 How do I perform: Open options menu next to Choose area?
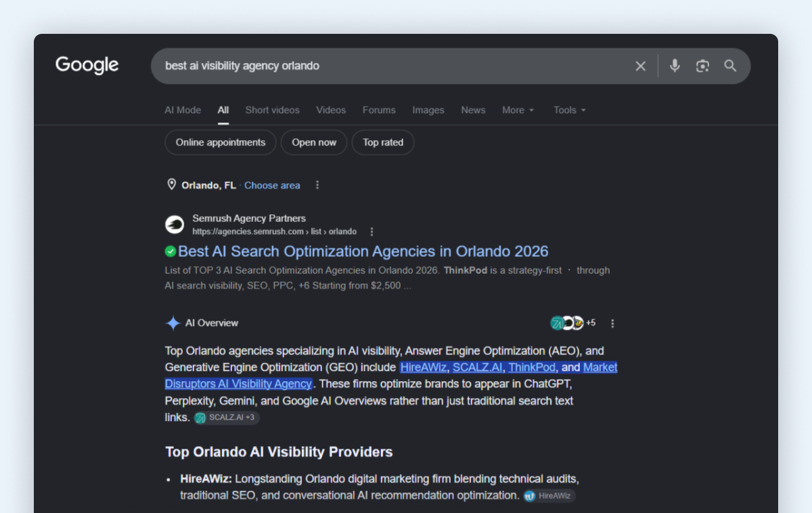317,185
